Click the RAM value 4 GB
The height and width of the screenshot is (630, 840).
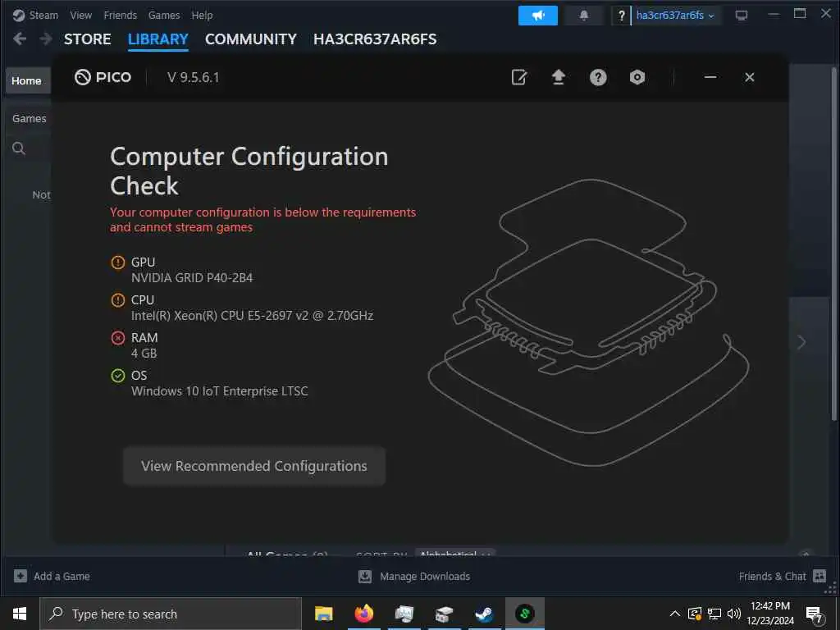click(x=144, y=354)
